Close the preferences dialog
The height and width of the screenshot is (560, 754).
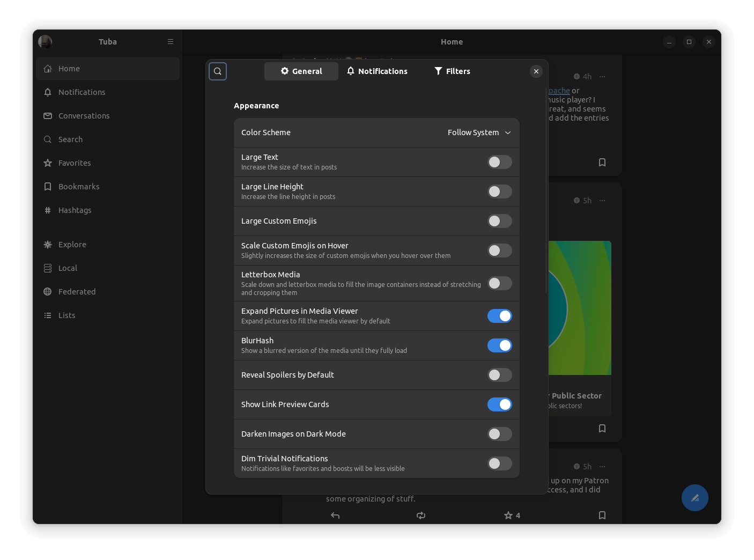click(536, 71)
